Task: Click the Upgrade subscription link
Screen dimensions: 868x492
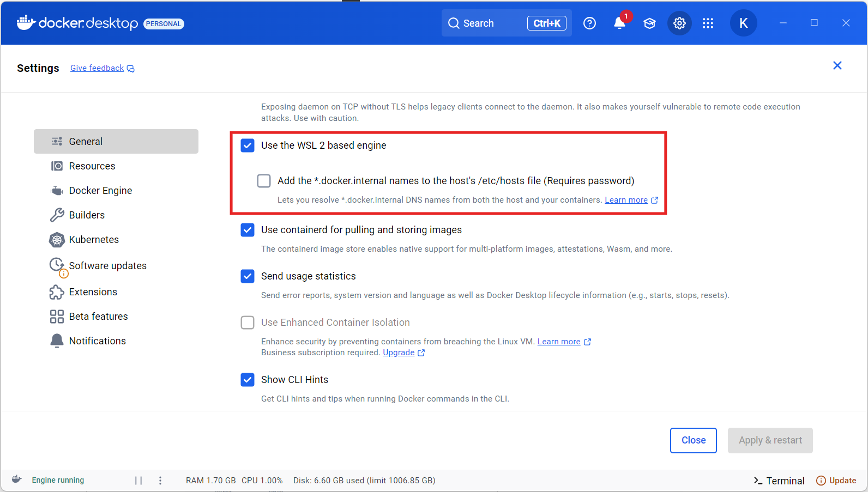Action: point(399,353)
